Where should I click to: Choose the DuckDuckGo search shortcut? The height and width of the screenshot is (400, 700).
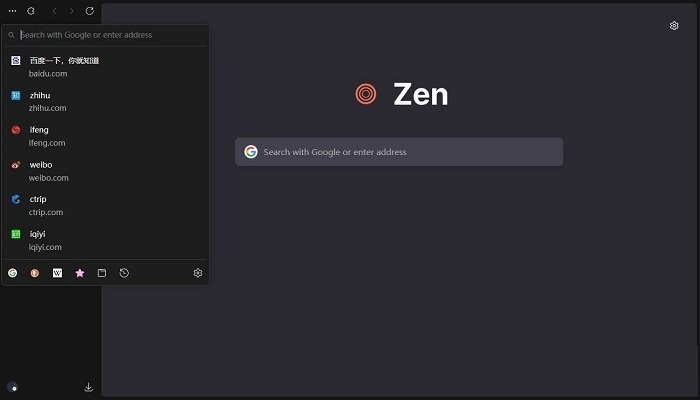pos(35,273)
